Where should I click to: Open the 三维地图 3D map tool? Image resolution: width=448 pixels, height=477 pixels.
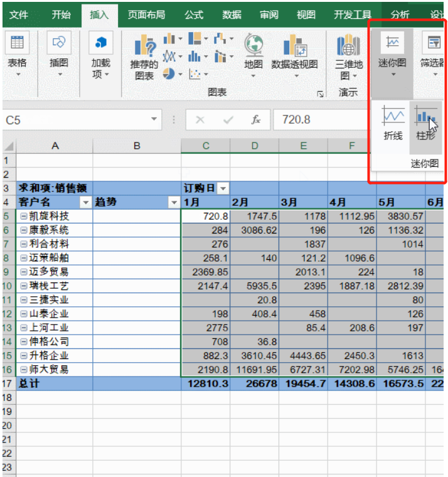[348, 56]
